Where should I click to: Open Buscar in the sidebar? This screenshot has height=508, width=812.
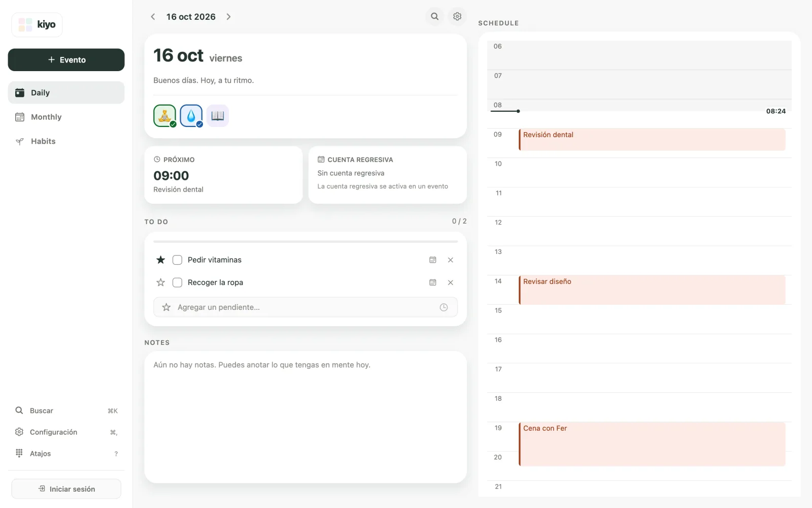pyautogui.click(x=66, y=410)
